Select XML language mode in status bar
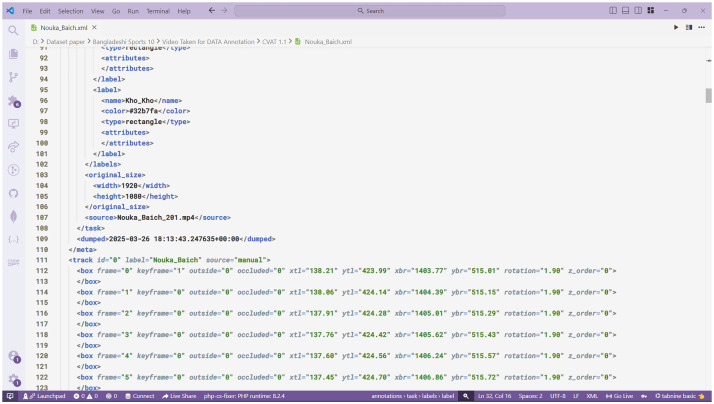 pyautogui.click(x=592, y=396)
